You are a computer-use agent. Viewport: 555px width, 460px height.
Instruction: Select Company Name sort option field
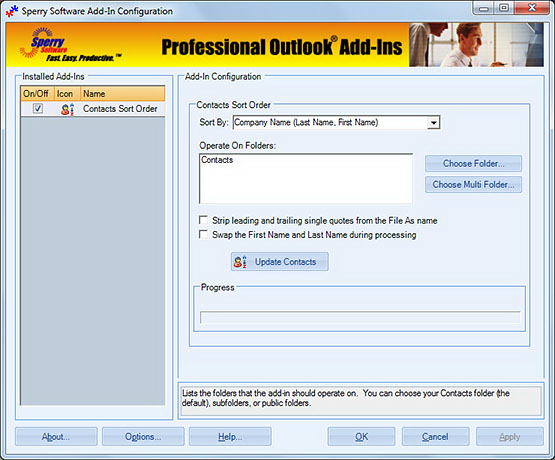pyautogui.click(x=337, y=122)
